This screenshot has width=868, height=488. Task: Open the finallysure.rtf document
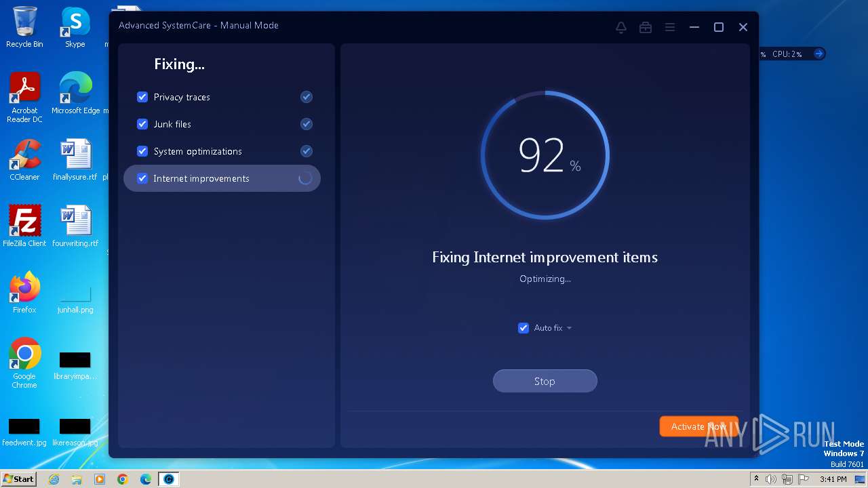click(x=75, y=160)
